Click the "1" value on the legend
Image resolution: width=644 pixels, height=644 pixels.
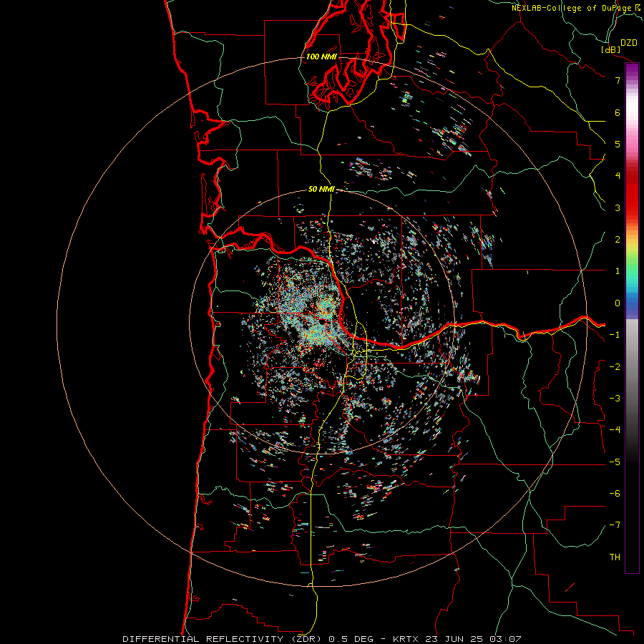point(618,271)
